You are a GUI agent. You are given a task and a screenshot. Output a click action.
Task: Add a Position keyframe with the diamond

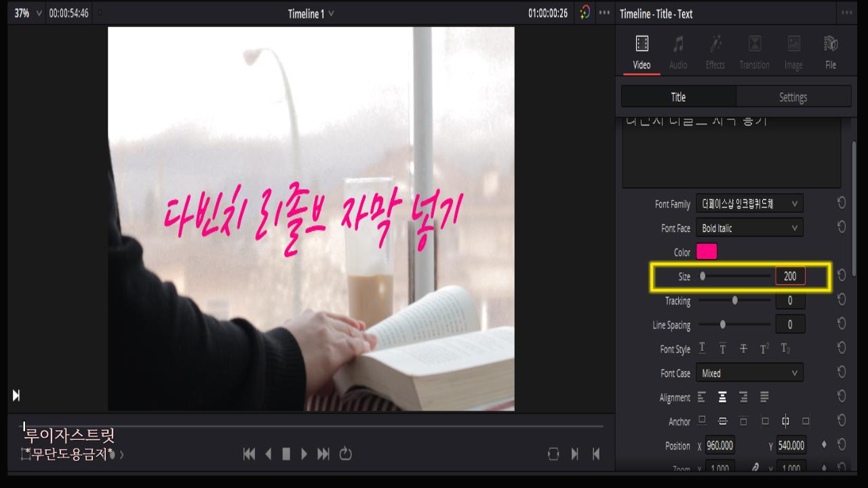tap(824, 445)
